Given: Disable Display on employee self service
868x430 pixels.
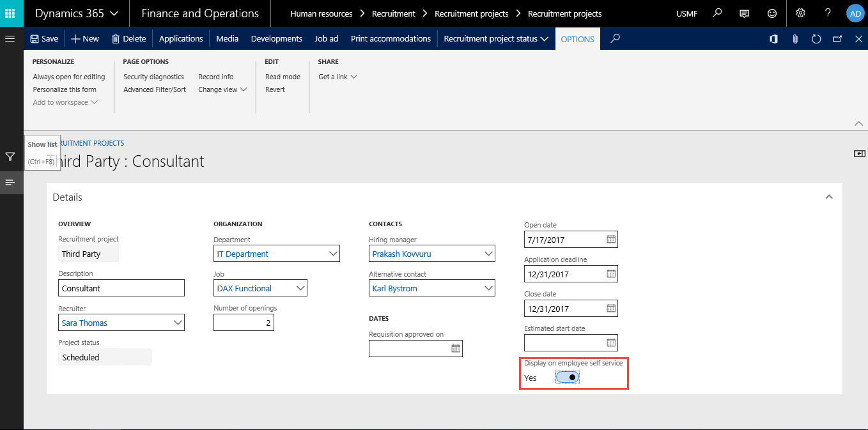Looking at the screenshot, I should (567, 377).
